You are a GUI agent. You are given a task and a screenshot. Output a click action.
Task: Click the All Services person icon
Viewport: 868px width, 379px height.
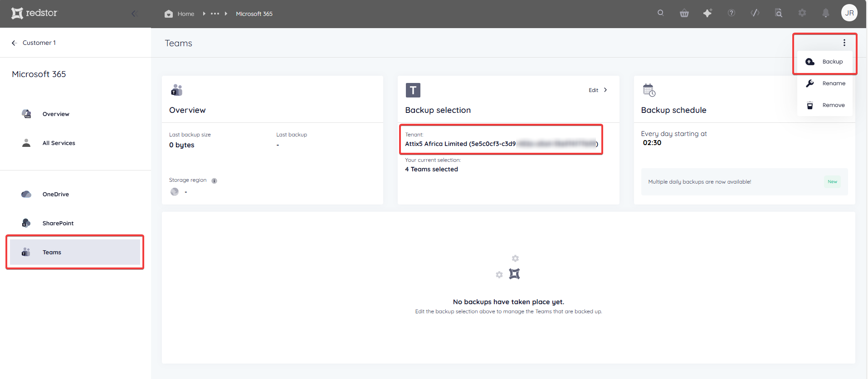point(26,143)
